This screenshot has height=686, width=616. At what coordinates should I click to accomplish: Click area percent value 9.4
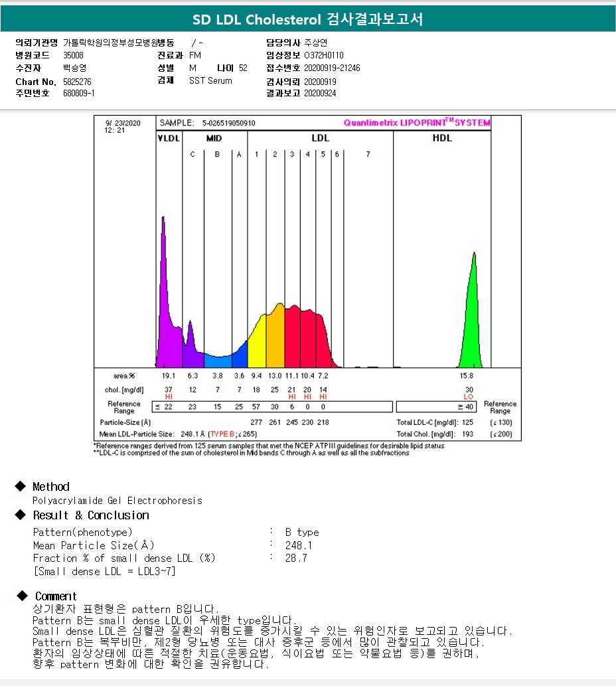256,376
